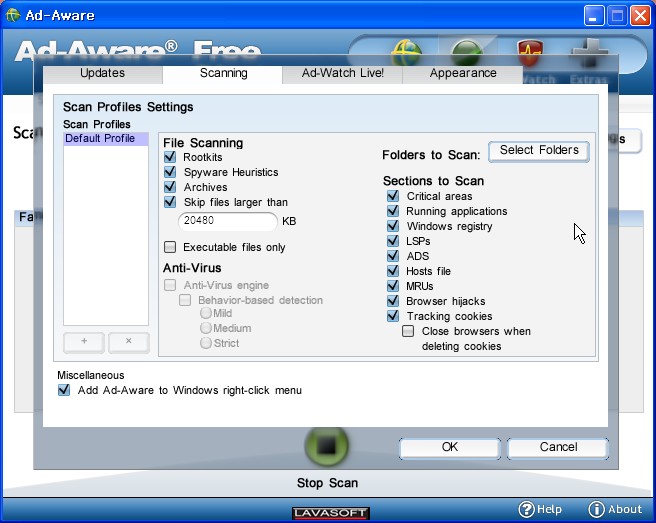The width and height of the screenshot is (656, 523).
Task: Minimize the Ad-Aware window
Action: [594, 16]
